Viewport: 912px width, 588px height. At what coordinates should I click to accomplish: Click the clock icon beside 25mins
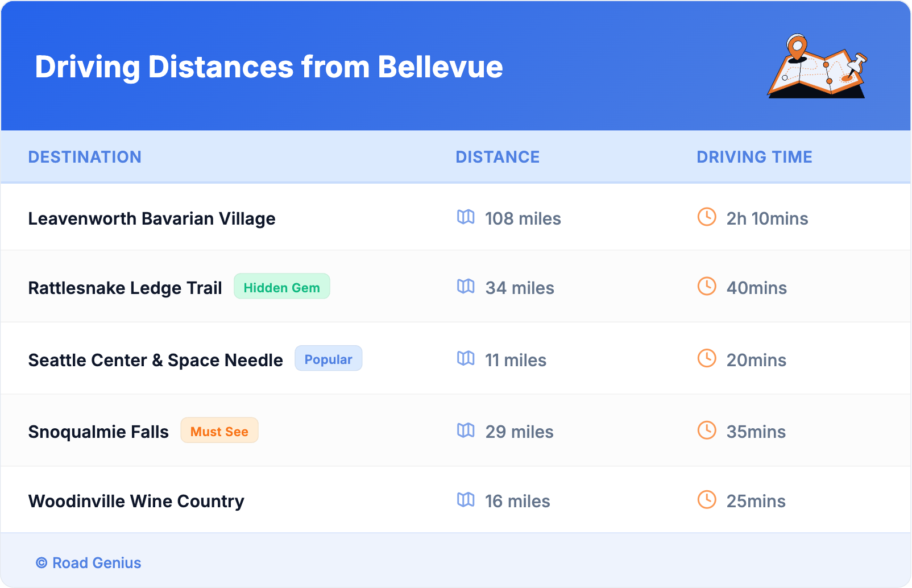click(x=707, y=499)
